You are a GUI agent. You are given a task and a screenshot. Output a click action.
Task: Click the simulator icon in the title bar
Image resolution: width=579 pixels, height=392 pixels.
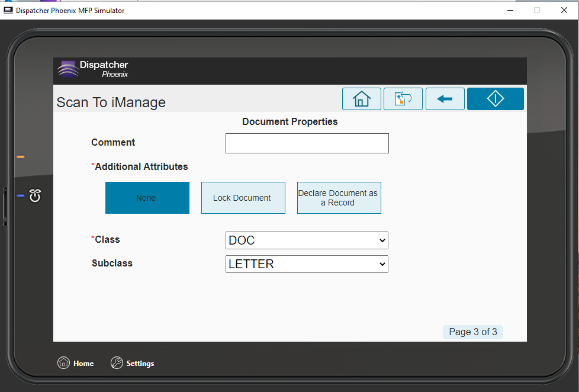(x=8, y=10)
